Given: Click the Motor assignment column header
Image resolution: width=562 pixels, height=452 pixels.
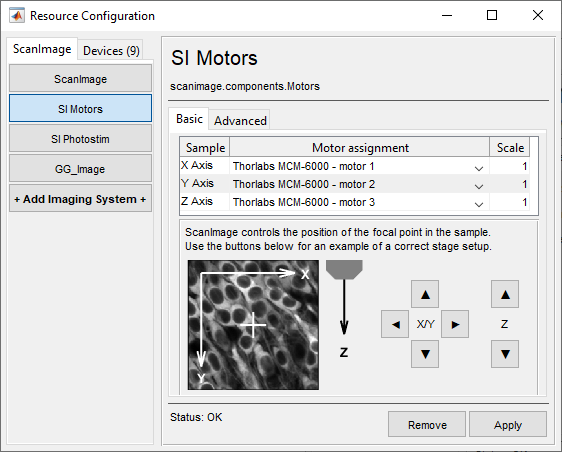Looking at the screenshot, I should (360, 148).
